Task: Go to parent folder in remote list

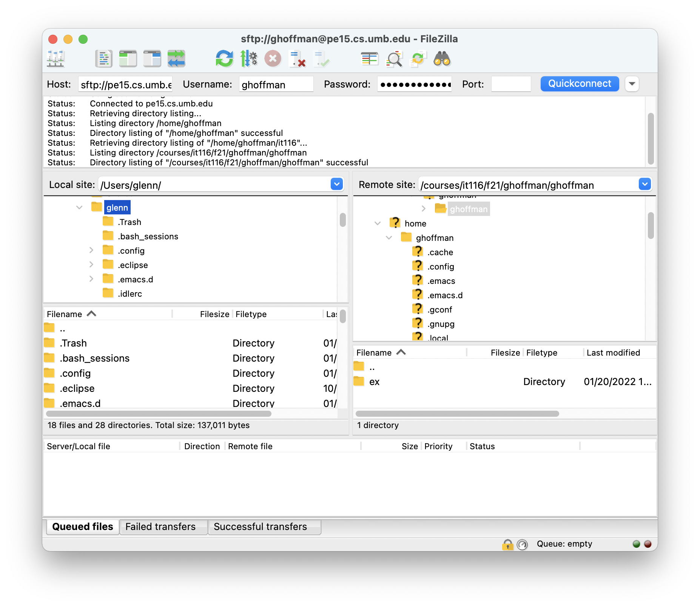Action: pyautogui.click(x=504, y=367)
